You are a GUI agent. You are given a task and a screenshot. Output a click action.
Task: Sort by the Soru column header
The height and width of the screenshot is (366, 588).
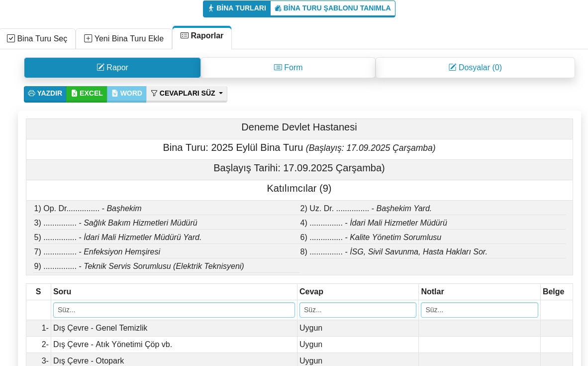(62, 292)
